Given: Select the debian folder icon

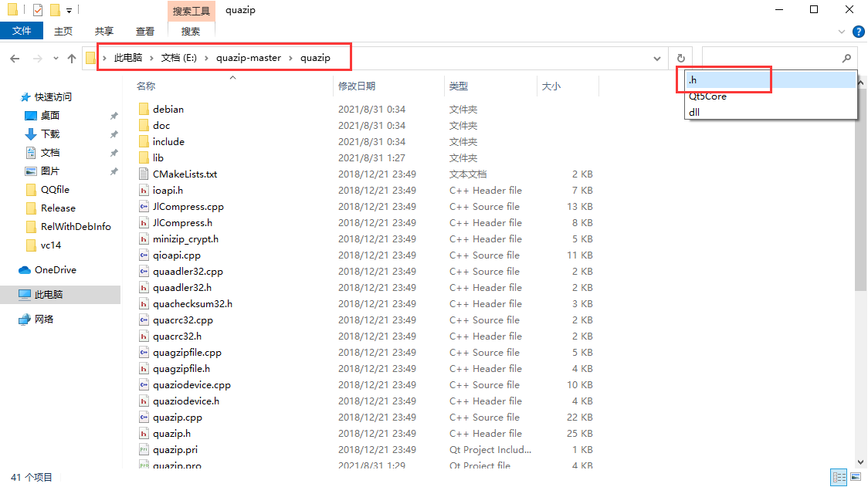Looking at the screenshot, I should coord(144,109).
